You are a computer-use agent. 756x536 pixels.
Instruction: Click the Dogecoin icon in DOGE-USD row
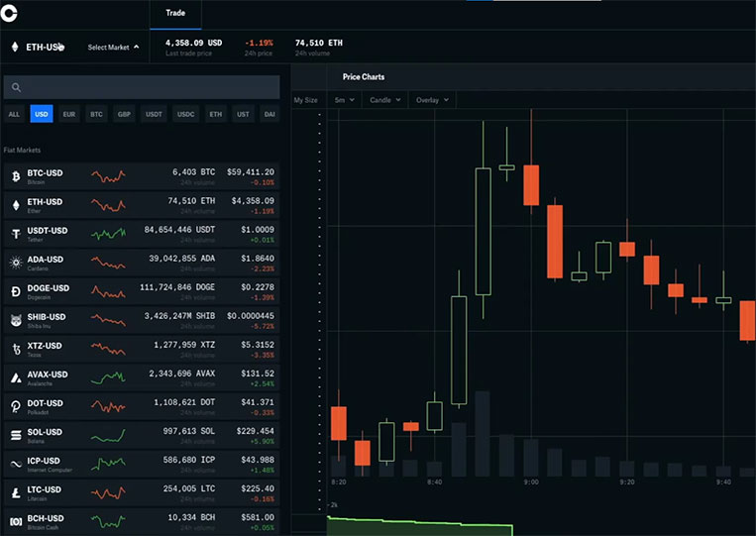click(16, 291)
